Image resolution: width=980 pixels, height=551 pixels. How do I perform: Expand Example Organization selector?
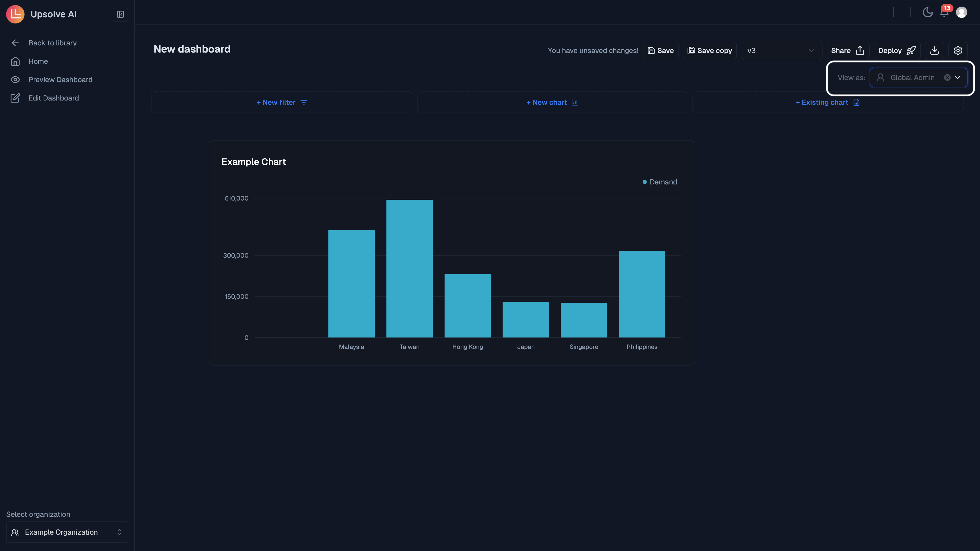click(x=67, y=532)
